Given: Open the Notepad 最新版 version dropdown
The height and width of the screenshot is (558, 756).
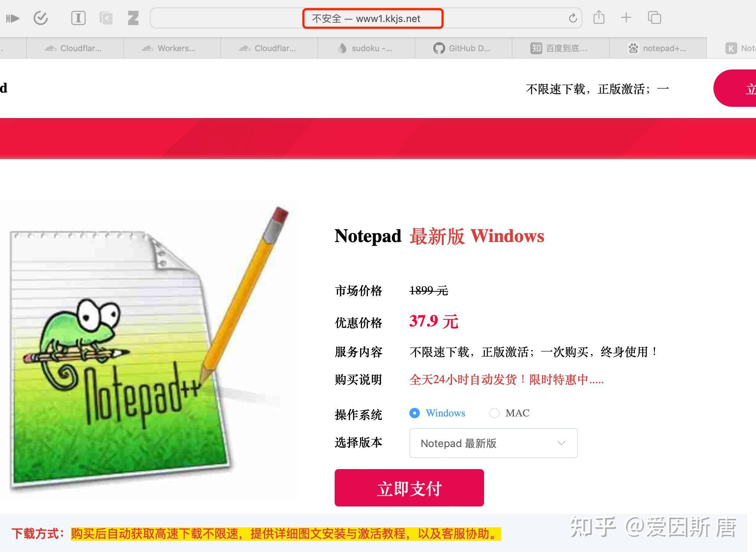Looking at the screenshot, I should pyautogui.click(x=493, y=443).
